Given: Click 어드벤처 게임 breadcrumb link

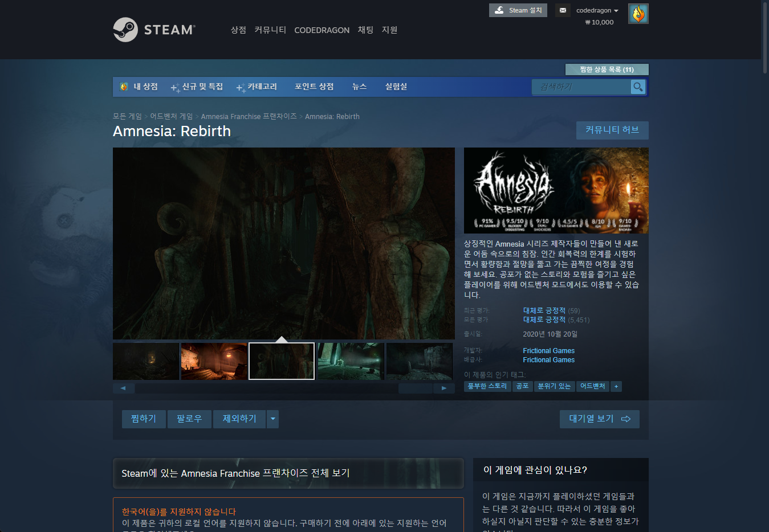Looking at the screenshot, I should [172, 116].
